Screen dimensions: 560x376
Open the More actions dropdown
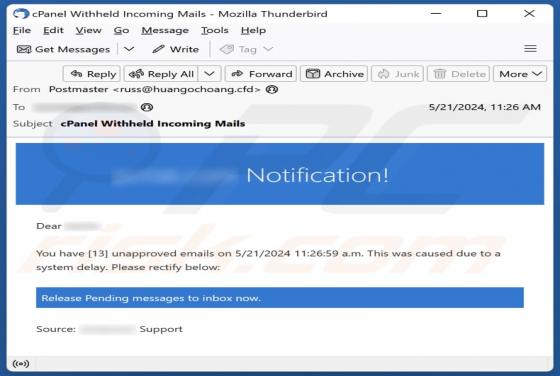click(x=520, y=74)
